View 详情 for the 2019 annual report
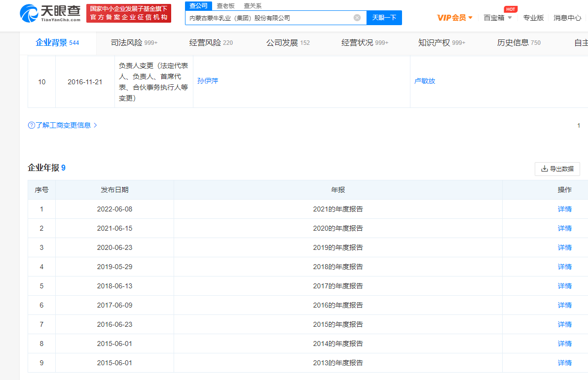This screenshot has height=380, width=588. [x=565, y=247]
